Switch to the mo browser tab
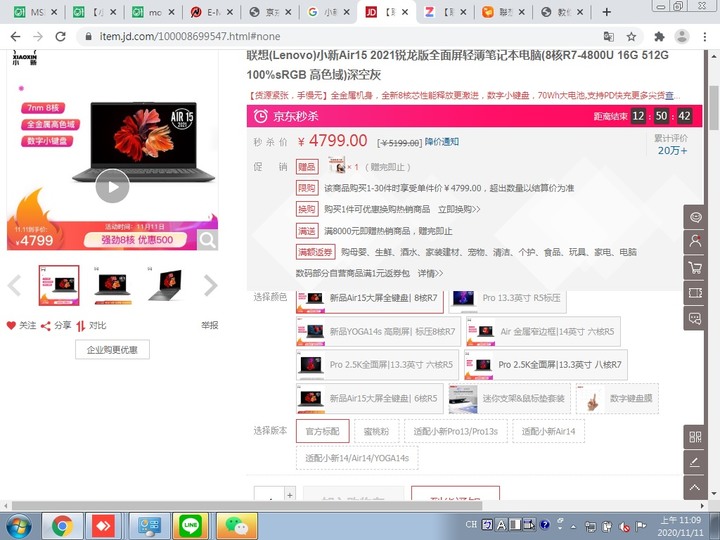The height and width of the screenshot is (540, 720). 153,12
